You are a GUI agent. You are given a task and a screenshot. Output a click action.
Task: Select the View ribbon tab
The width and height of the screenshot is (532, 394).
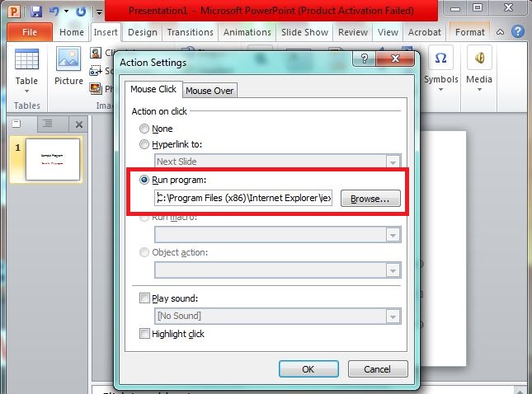[x=388, y=32]
